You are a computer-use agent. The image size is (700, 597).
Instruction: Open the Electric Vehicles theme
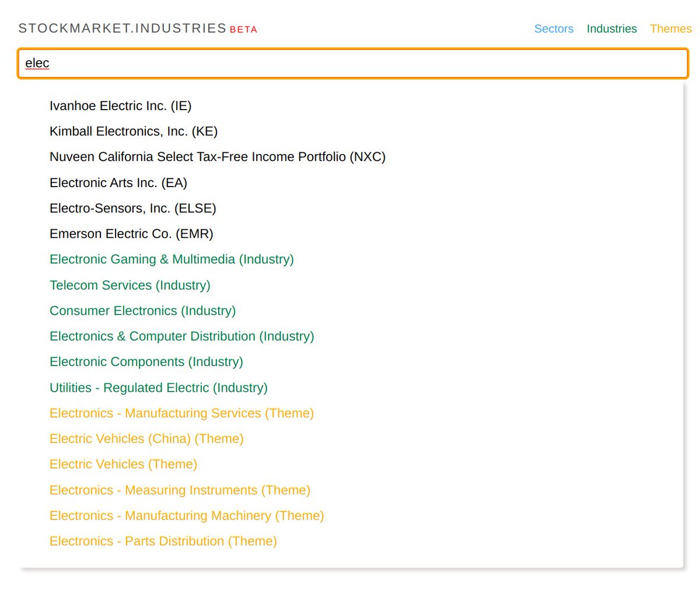pyautogui.click(x=123, y=464)
